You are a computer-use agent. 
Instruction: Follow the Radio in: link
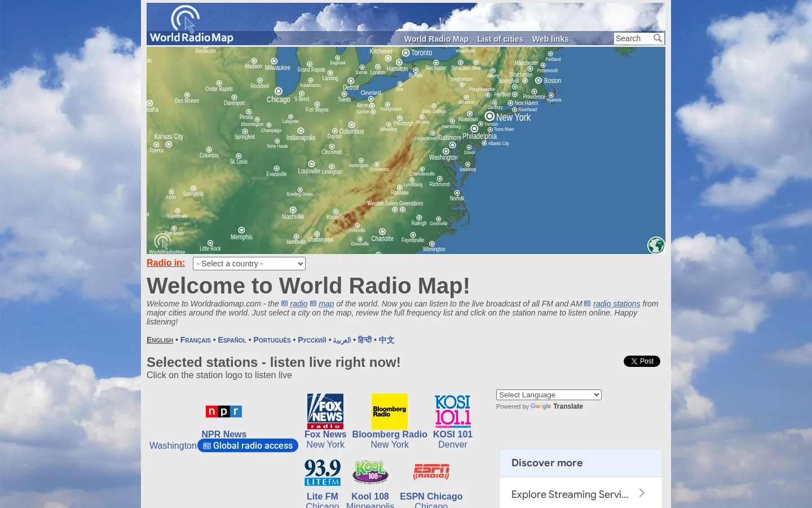coord(166,262)
